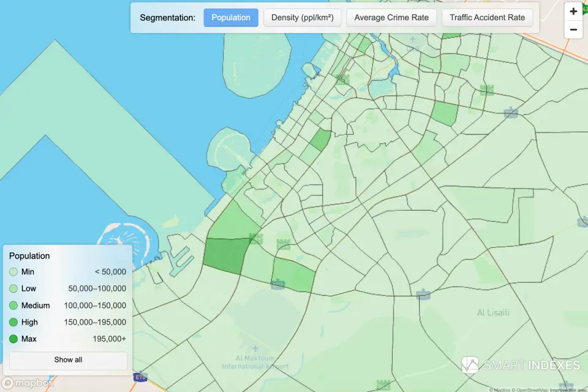Click the '100,000–150,000' legend value
The image size is (588, 392).
tap(95, 306)
